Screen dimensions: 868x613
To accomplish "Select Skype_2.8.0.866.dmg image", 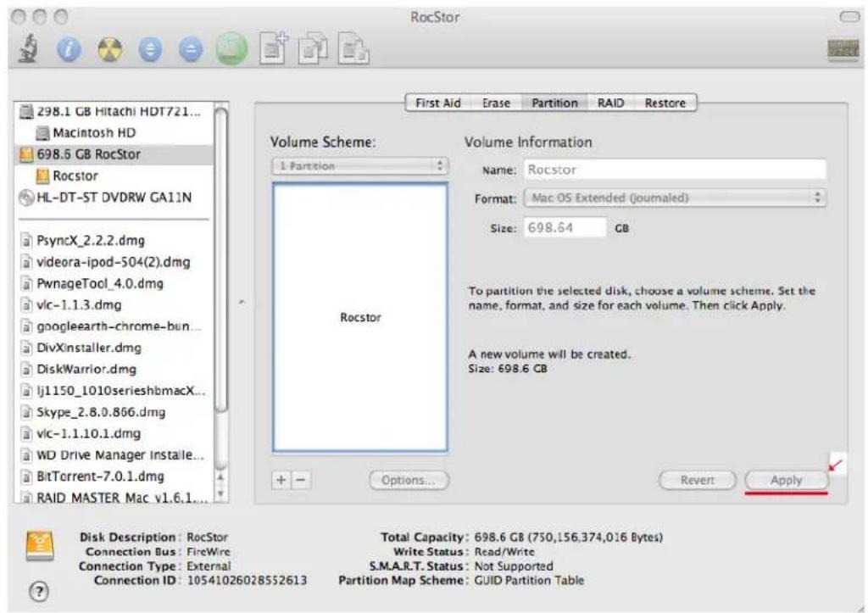I will pos(113,413).
